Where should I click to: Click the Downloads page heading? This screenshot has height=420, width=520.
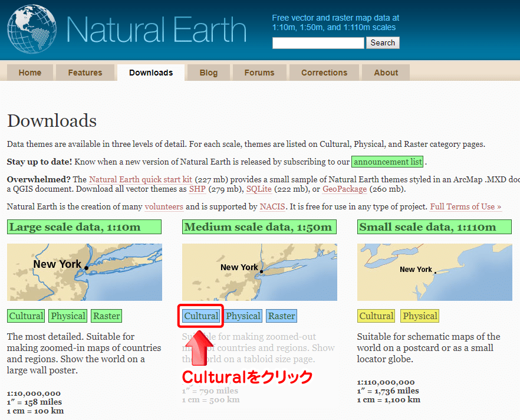(x=52, y=121)
